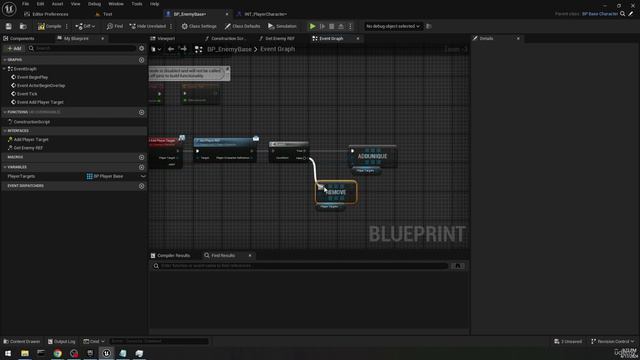Open the Compile options menu
Image resolution: width=640 pixels, height=360 pixels.
click(x=67, y=26)
